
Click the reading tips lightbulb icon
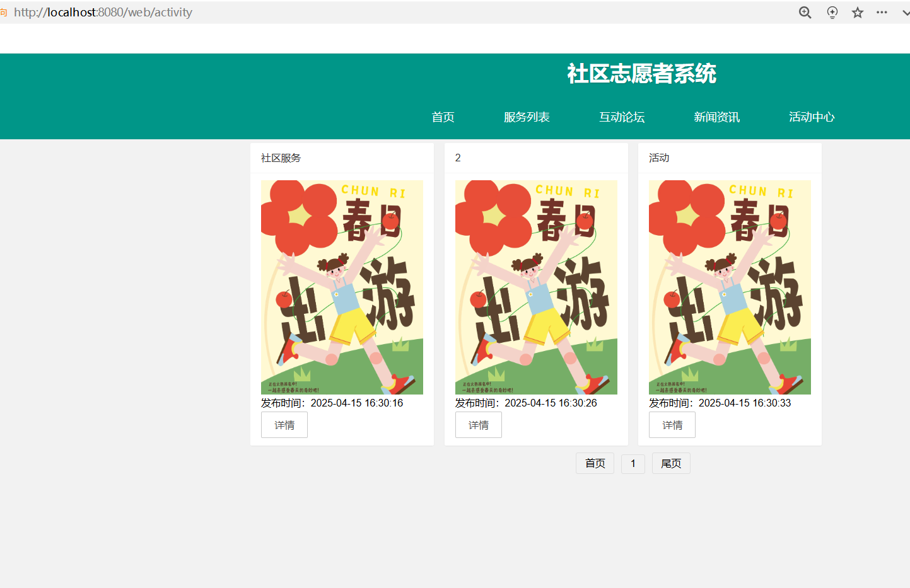coord(832,13)
